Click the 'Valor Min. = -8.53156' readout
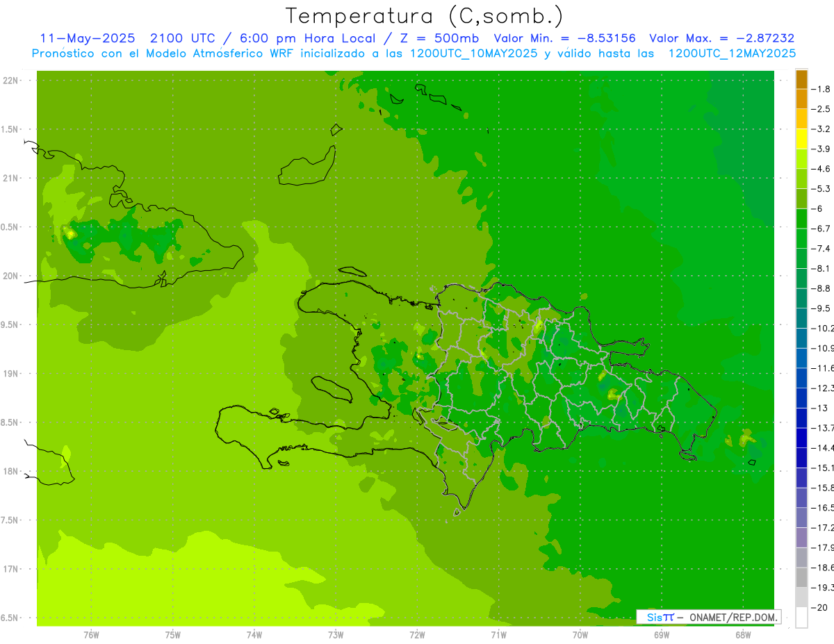The width and height of the screenshot is (834, 644). pos(564,38)
